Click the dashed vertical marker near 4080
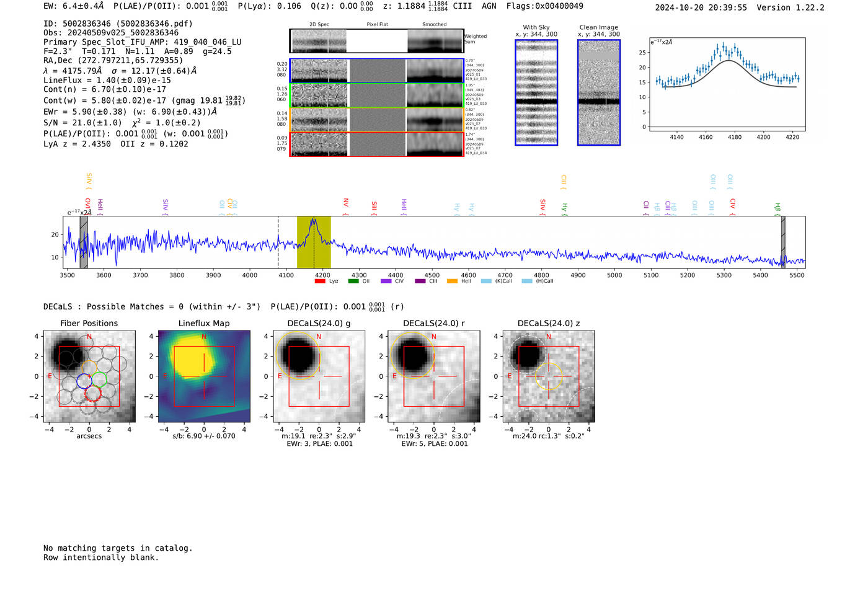Image resolution: width=868 pixels, height=591 pixels. point(278,242)
